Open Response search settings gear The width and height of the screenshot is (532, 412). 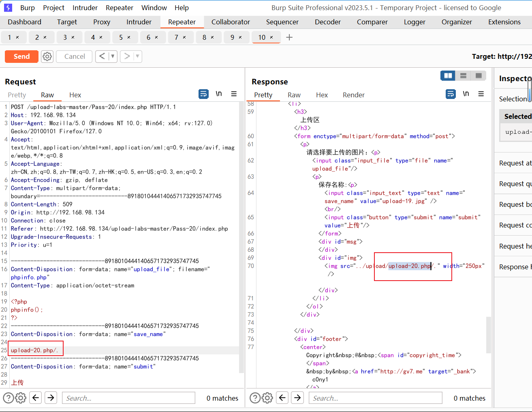(267, 398)
